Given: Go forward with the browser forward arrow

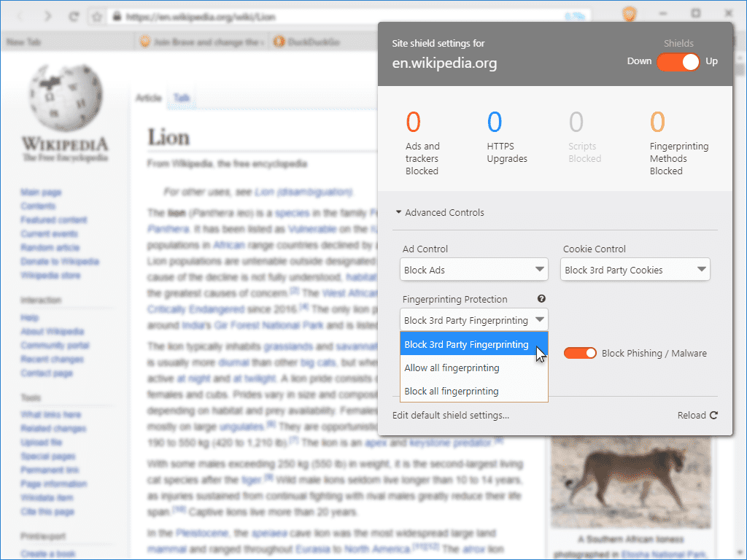Looking at the screenshot, I should point(47,17).
